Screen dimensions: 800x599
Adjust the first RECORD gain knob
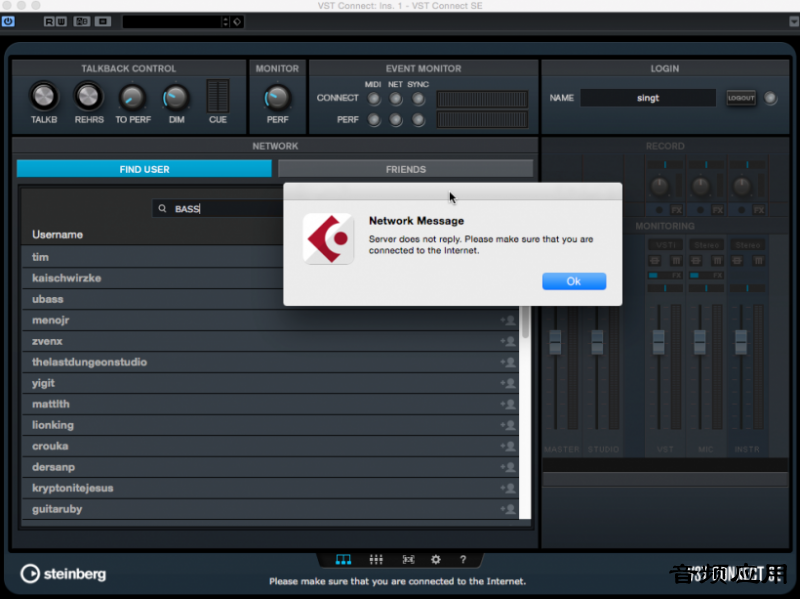[659, 187]
